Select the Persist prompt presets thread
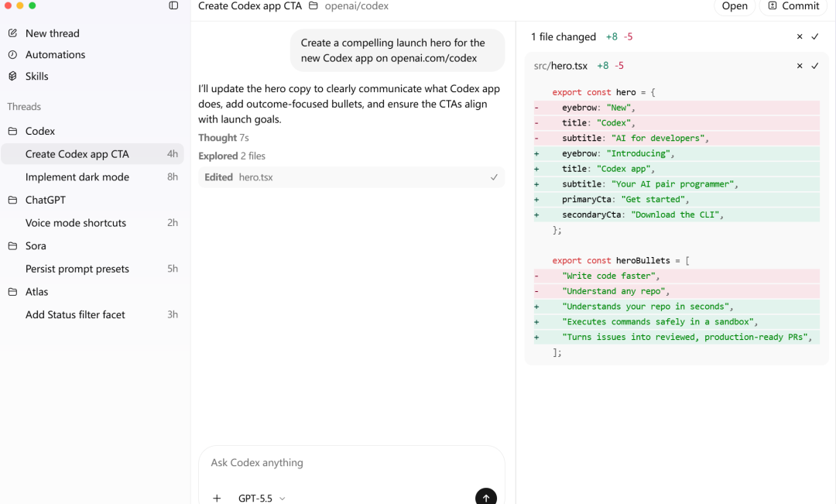This screenshot has height=504, width=836. (92, 269)
